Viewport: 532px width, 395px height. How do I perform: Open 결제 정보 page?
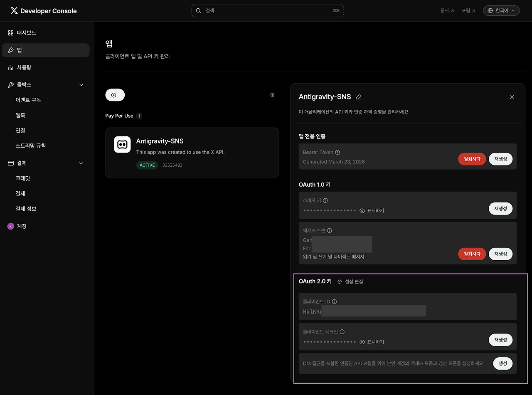point(26,209)
